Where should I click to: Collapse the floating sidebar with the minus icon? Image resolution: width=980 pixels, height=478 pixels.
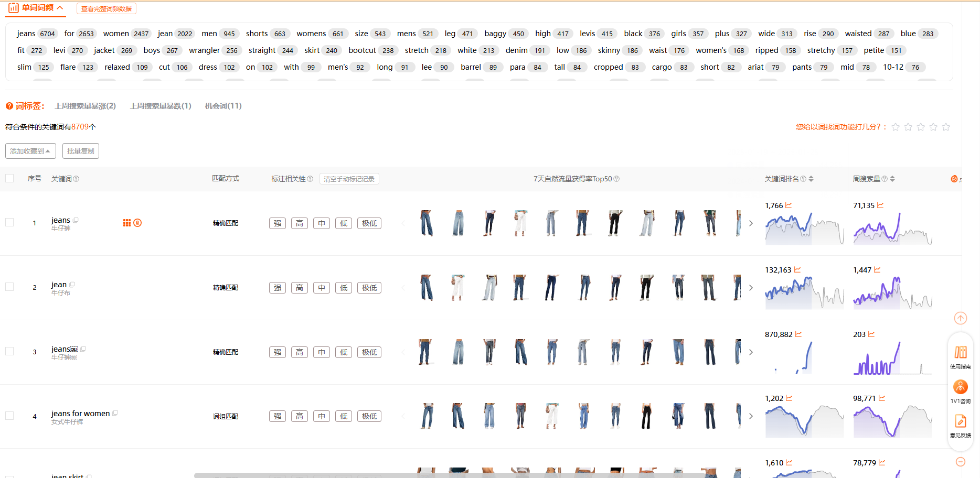[961, 462]
